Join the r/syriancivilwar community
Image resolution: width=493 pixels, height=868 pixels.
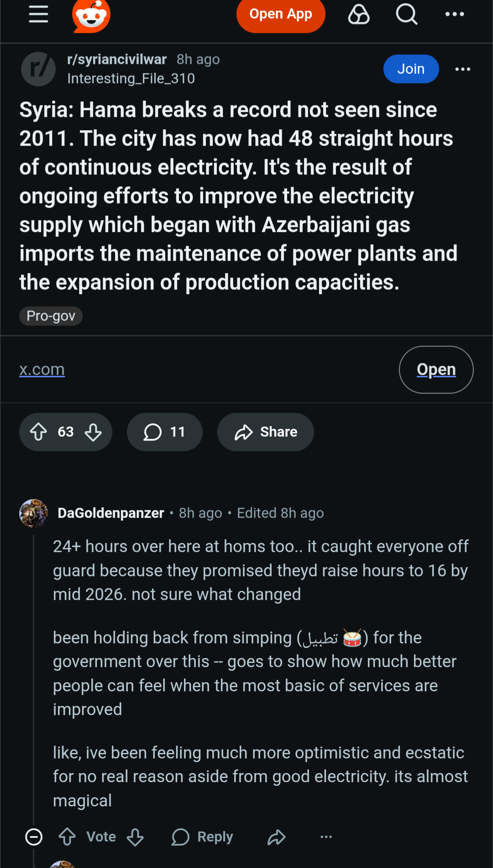coord(411,69)
